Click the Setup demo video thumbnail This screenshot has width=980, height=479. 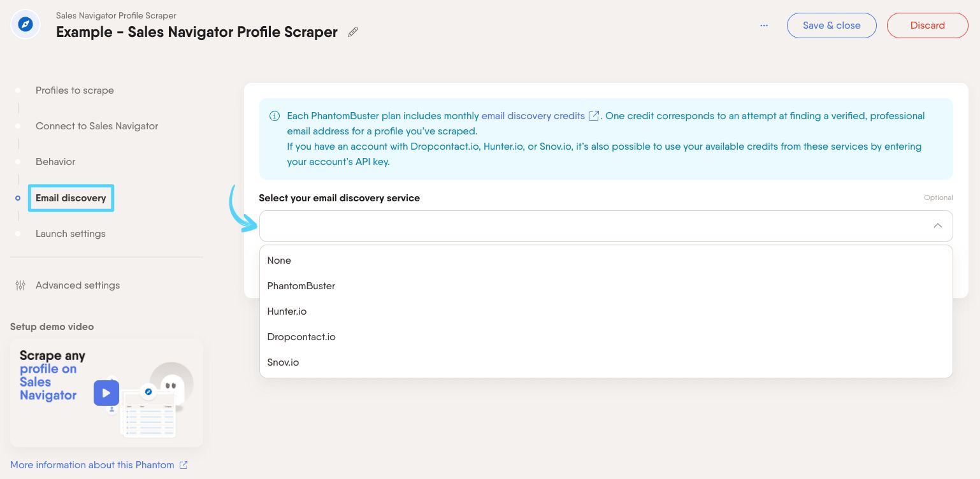point(106,393)
